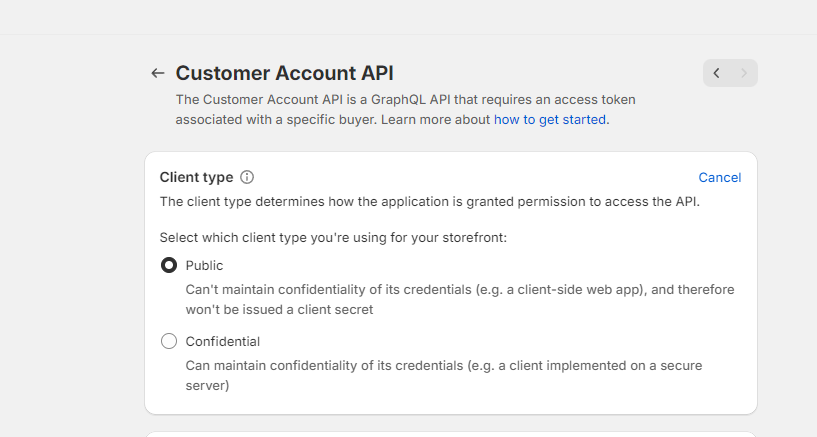Click the empty top header bar
The image size is (817, 437).
click(x=408, y=16)
